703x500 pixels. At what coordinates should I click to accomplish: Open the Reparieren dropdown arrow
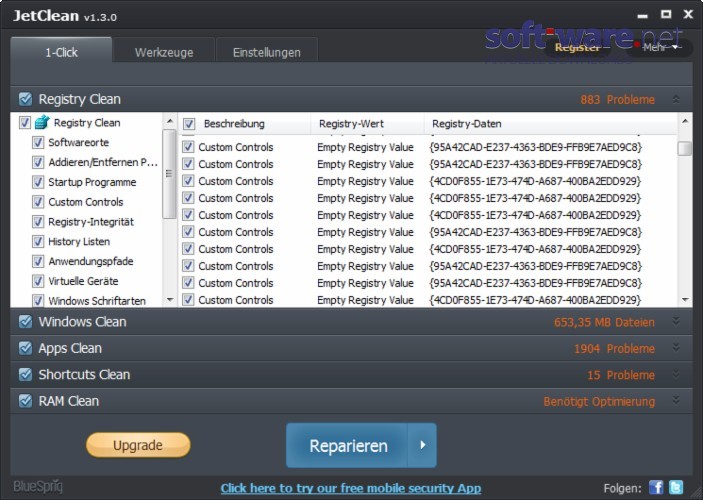pos(422,445)
